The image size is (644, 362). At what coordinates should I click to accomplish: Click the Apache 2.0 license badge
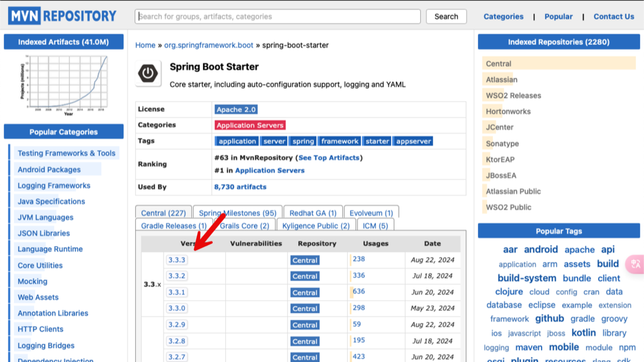click(236, 110)
